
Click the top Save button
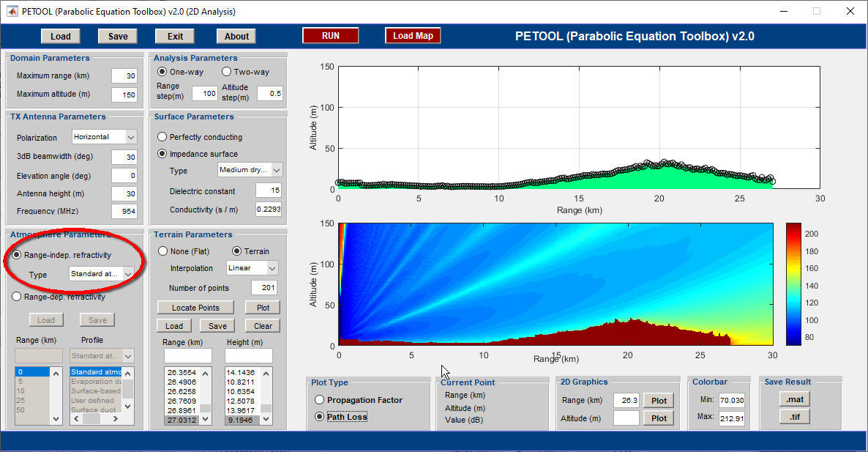[117, 36]
